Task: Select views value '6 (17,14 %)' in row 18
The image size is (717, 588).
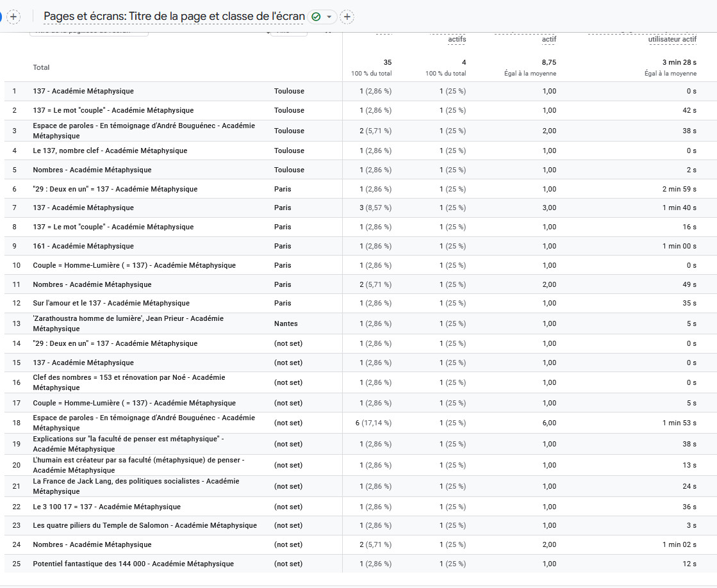Action: (x=373, y=423)
